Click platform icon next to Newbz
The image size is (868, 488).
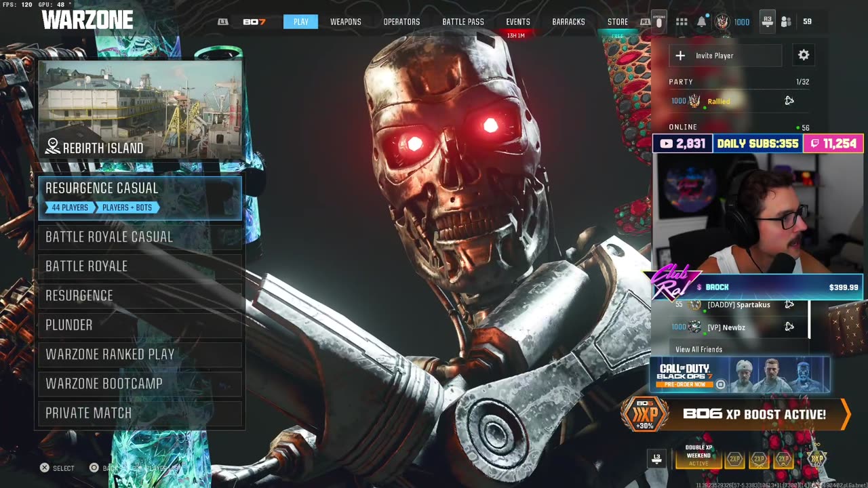[x=789, y=327]
